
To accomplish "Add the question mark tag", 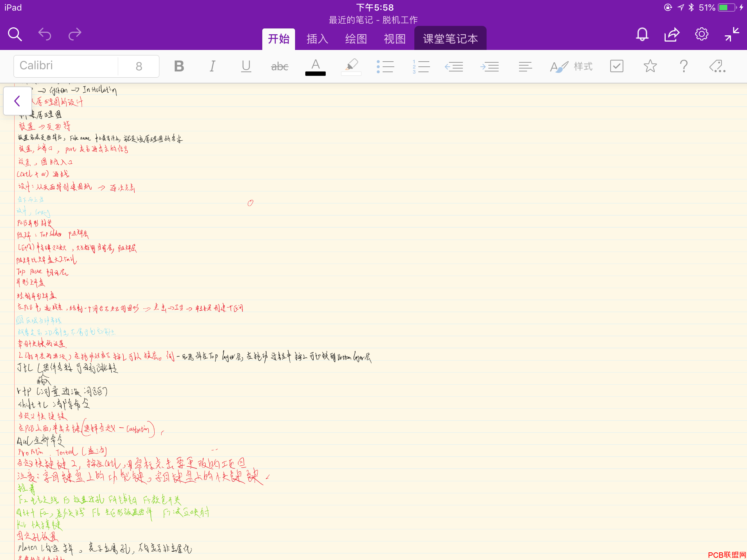I will coord(684,66).
